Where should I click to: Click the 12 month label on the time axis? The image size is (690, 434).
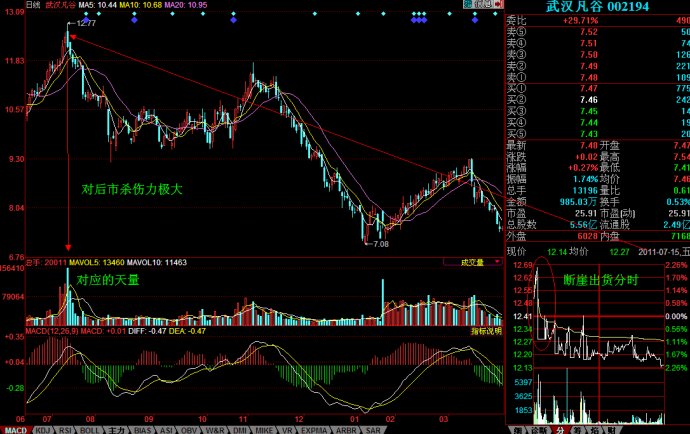pyautogui.click(x=299, y=419)
